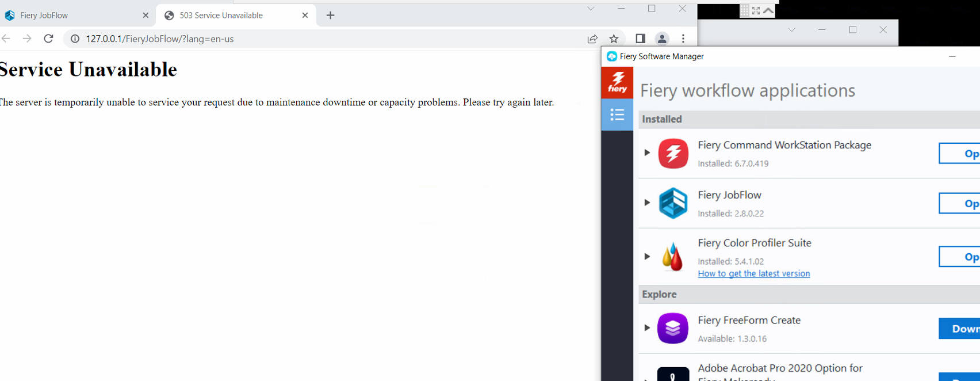
Task: Click the fullscreen expand icon in top toolbar
Action: [756, 10]
